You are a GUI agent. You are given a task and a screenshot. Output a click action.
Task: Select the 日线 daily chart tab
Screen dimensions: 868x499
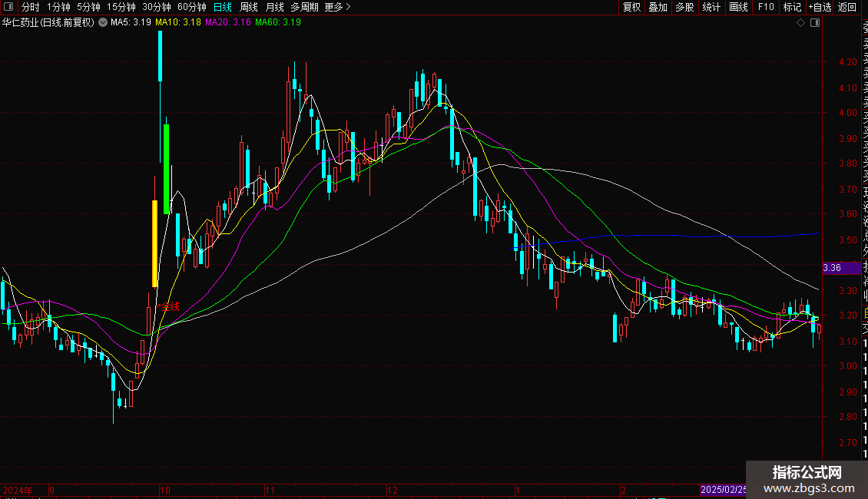click(223, 7)
